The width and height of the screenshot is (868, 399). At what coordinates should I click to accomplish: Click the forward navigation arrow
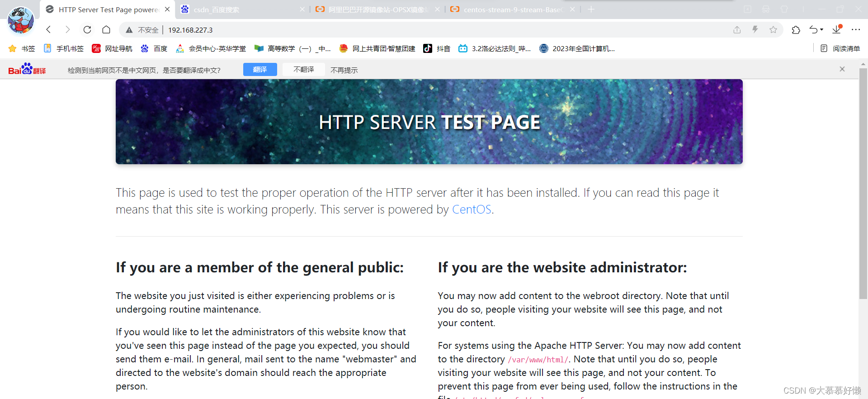[x=67, y=30]
